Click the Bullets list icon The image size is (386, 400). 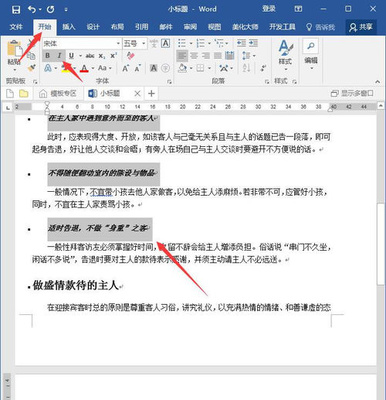coord(182,43)
